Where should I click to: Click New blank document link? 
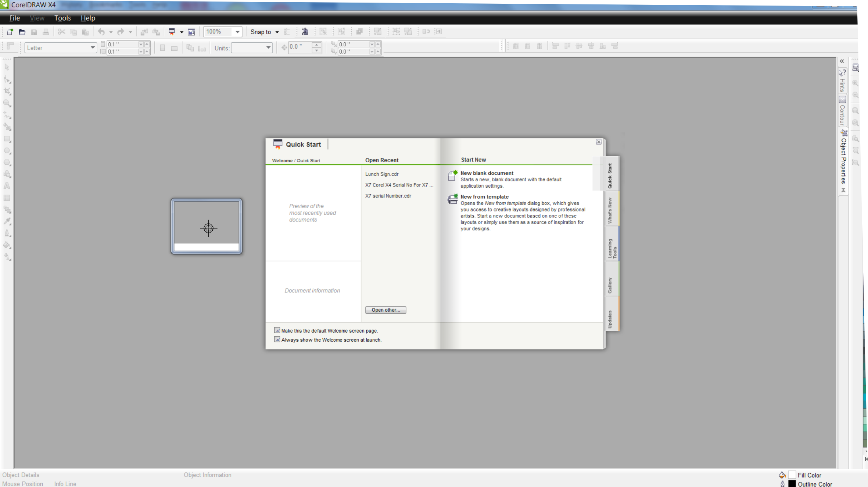point(487,173)
